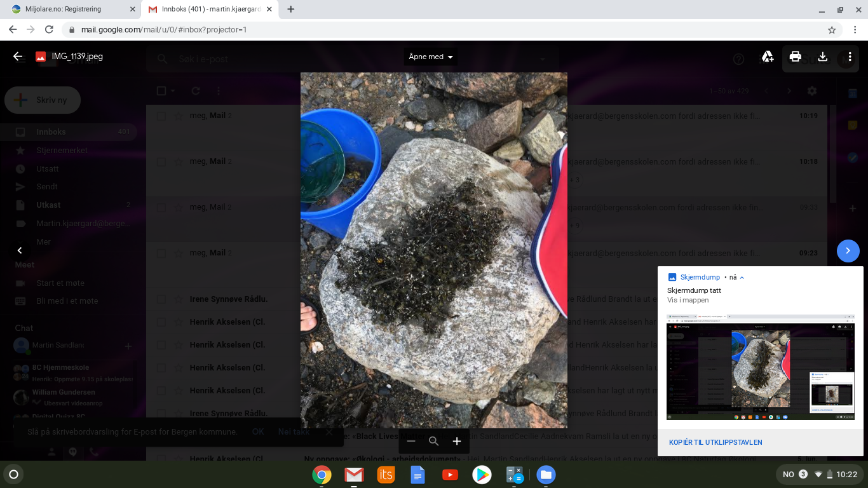
Task: Open itslearning app from shelf
Action: tap(386, 475)
